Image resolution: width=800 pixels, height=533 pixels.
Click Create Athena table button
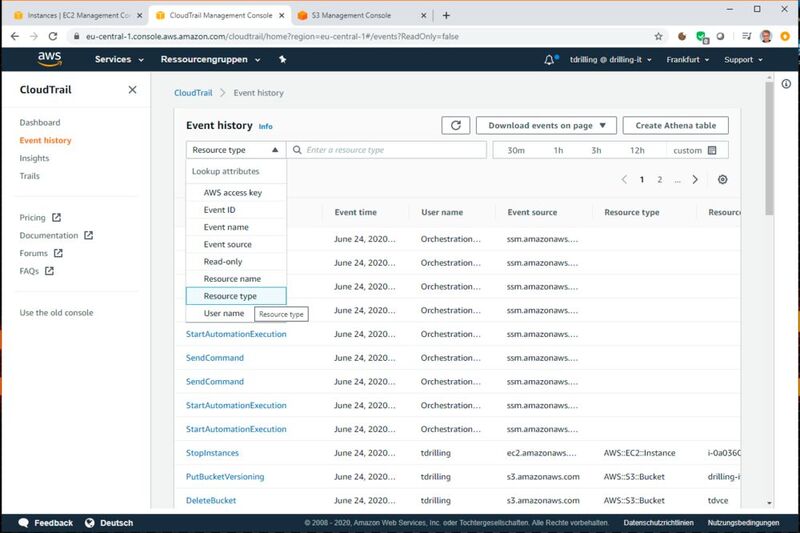(x=675, y=125)
